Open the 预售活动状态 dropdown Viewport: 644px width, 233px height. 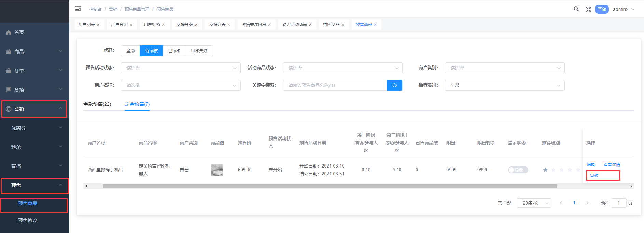tap(180, 68)
